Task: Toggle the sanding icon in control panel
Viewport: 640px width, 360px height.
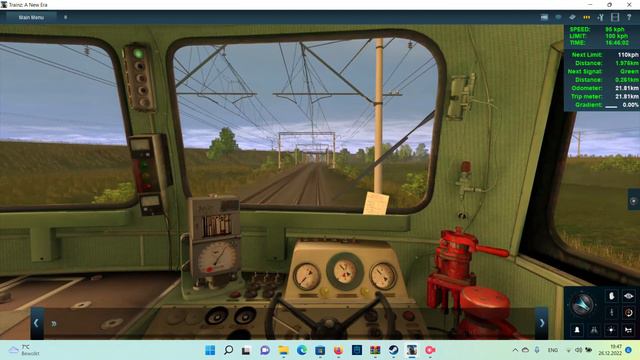Action: [594, 330]
